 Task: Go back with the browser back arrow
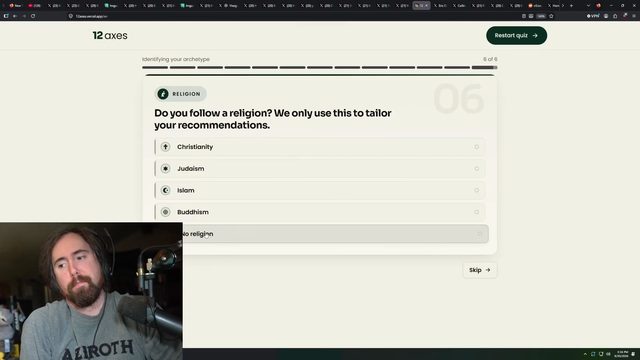tap(15, 16)
